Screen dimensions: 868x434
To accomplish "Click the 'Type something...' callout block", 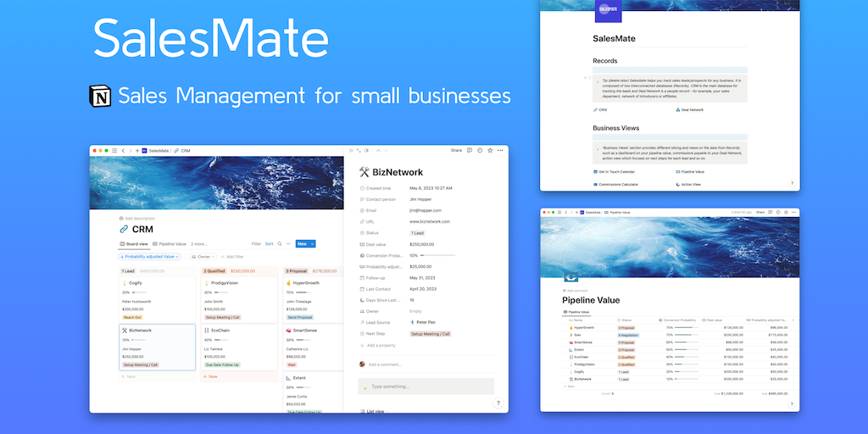I will click(426, 387).
